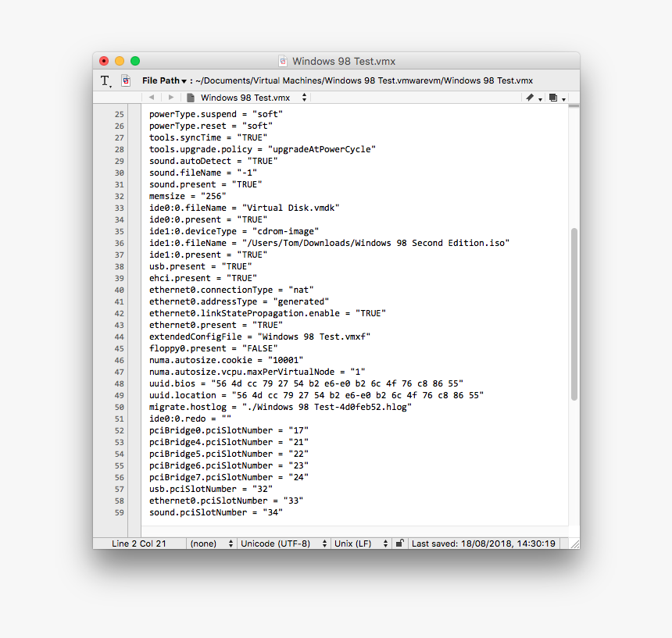Click the Windows 98 Test.vmx window title
The width and height of the screenshot is (672, 638).
(344, 61)
